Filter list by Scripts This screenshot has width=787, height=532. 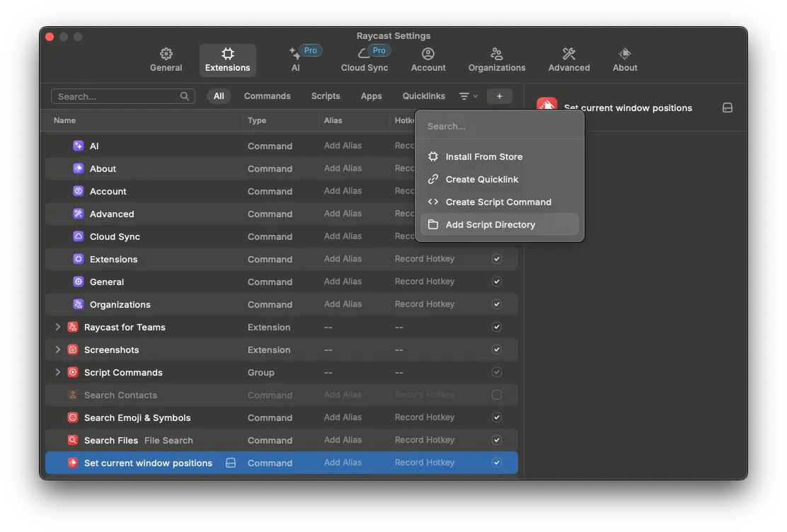tap(326, 96)
